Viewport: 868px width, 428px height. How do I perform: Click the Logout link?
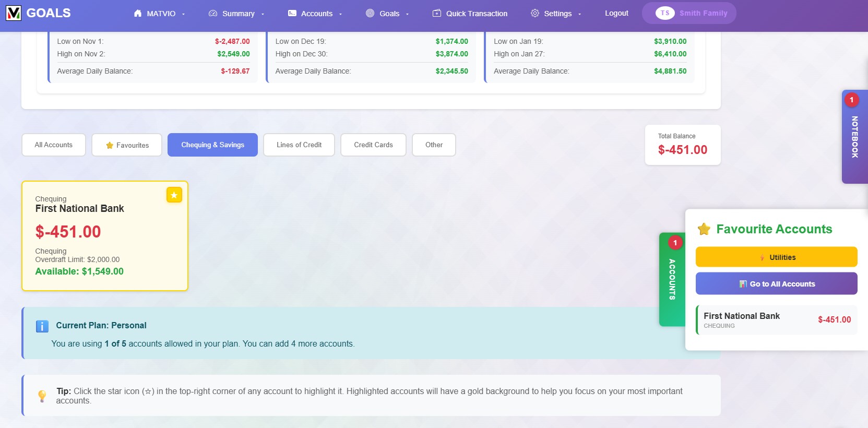tap(616, 14)
